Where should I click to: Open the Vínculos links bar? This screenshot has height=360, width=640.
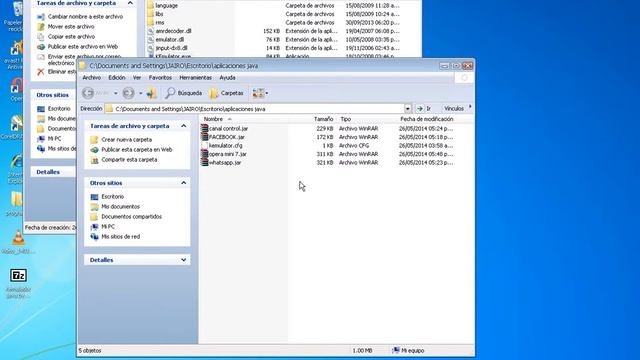tap(454, 109)
